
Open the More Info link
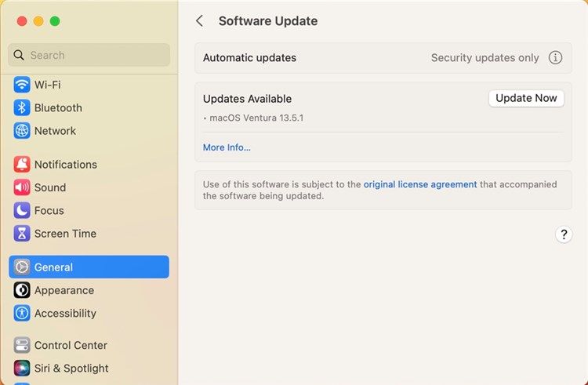click(x=227, y=147)
